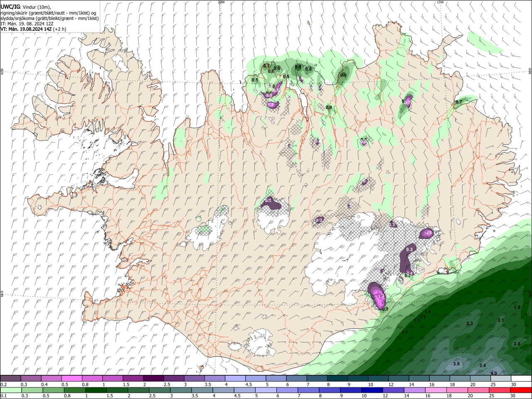The image size is (532, 399).
Task: Click the 2.1 rainfall value on map
Action: 501,320
